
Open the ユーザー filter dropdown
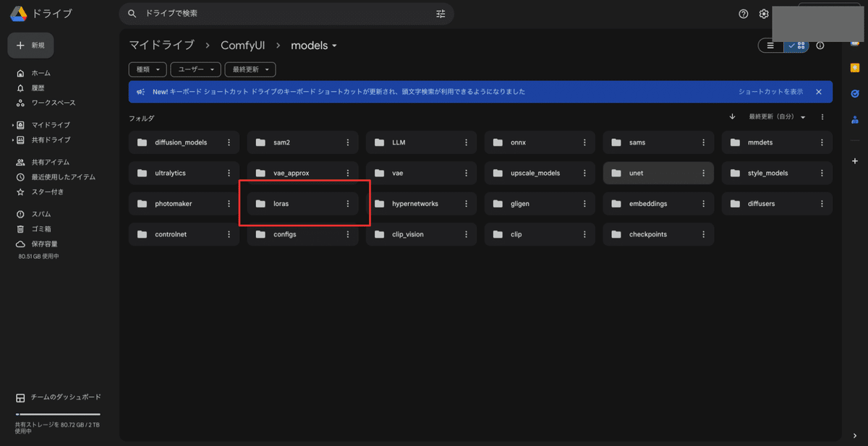click(195, 69)
